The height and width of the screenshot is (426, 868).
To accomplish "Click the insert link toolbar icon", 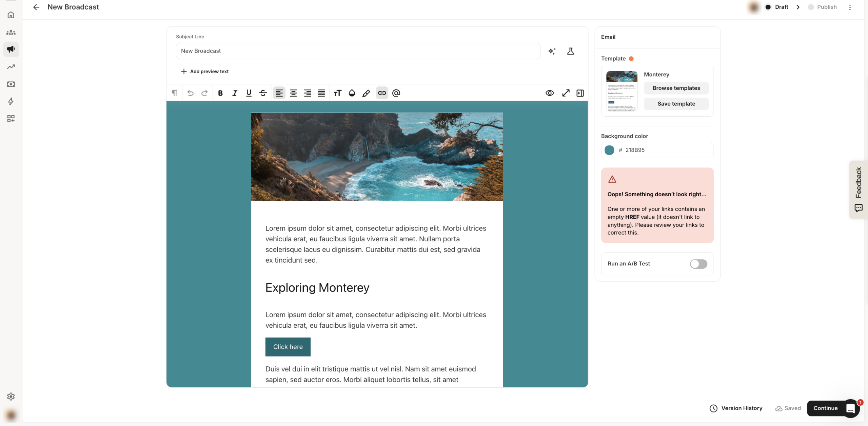I will [382, 93].
